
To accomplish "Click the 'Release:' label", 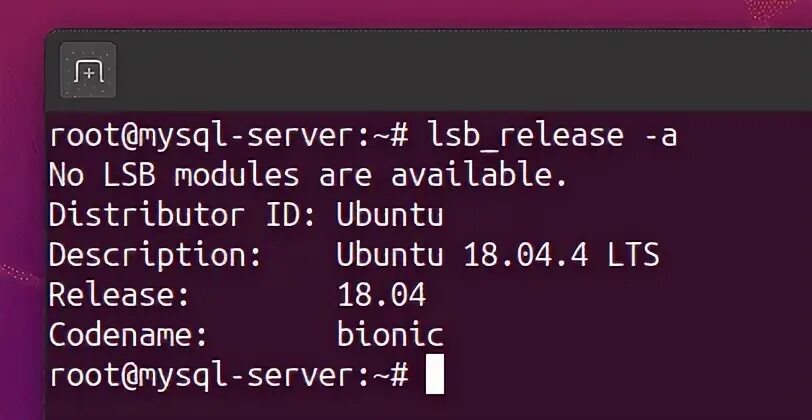I will pyautogui.click(x=119, y=295).
